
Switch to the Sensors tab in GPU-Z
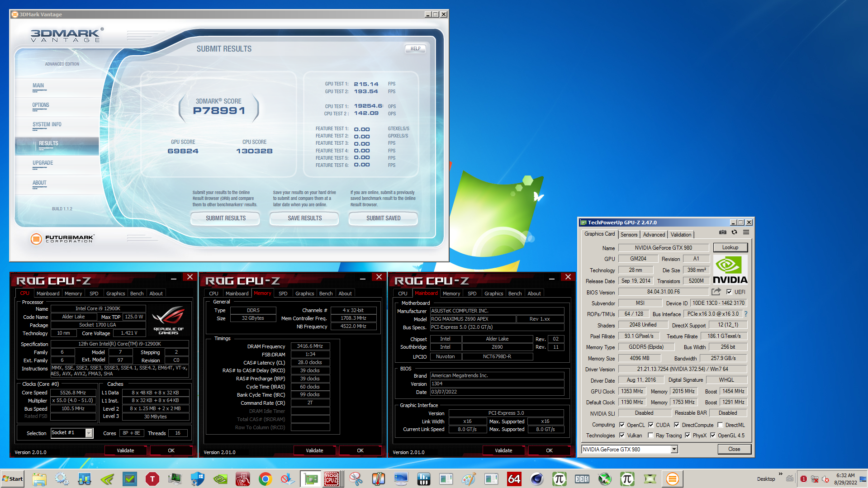click(629, 234)
